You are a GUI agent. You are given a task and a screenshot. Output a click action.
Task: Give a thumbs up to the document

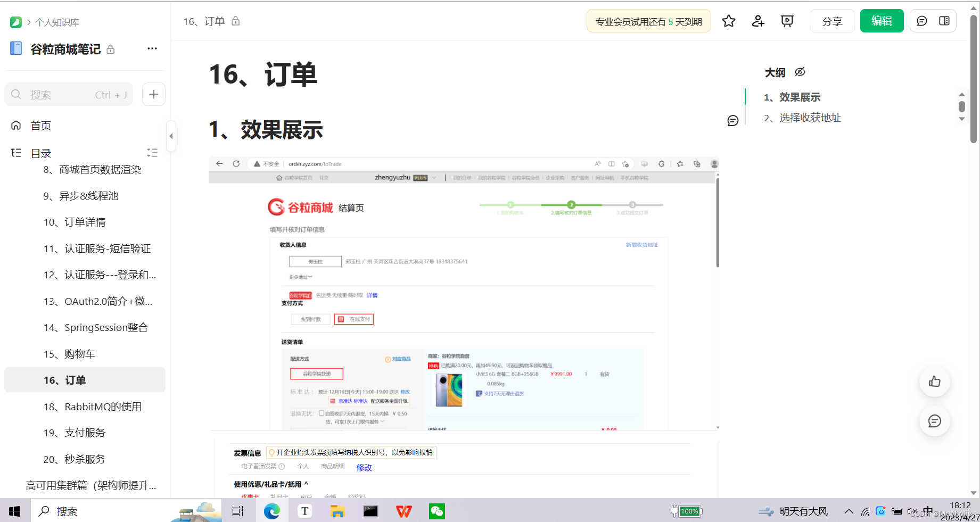click(934, 382)
